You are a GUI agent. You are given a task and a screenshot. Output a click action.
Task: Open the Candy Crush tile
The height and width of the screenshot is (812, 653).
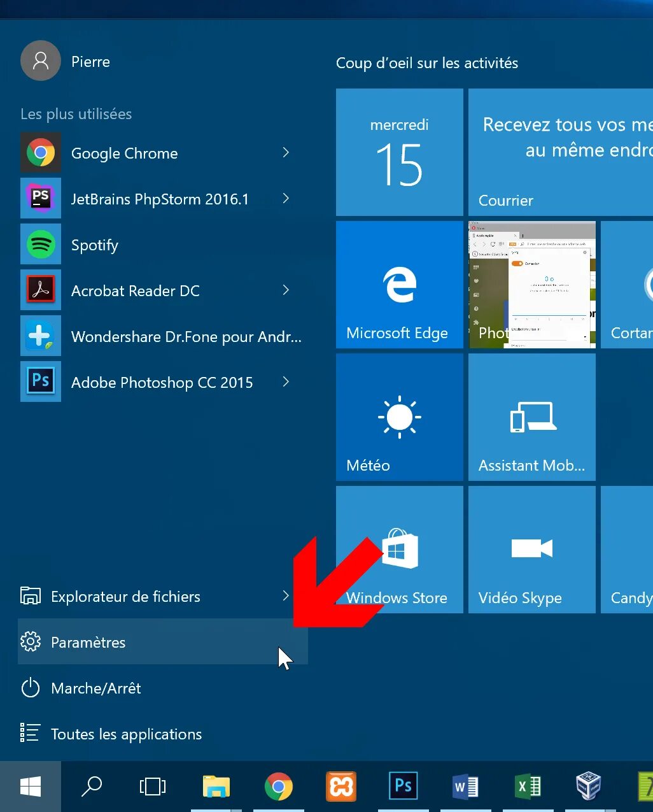tap(627, 550)
